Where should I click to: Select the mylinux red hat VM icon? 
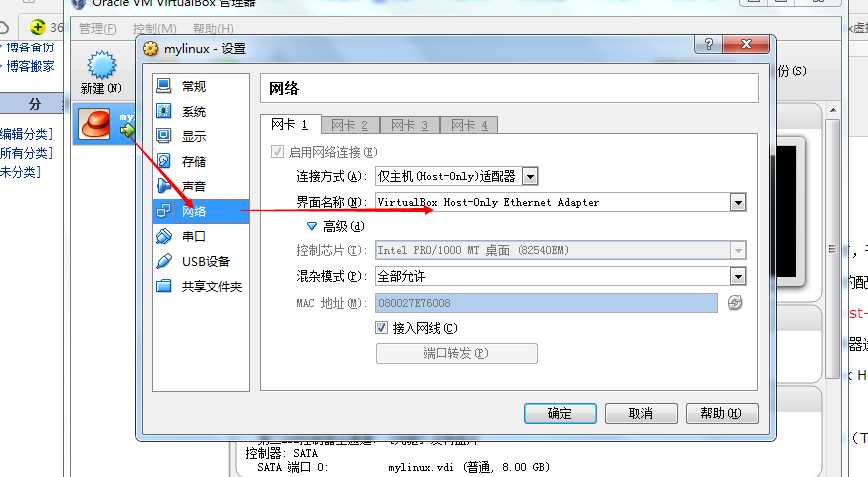[x=95, y=123]
